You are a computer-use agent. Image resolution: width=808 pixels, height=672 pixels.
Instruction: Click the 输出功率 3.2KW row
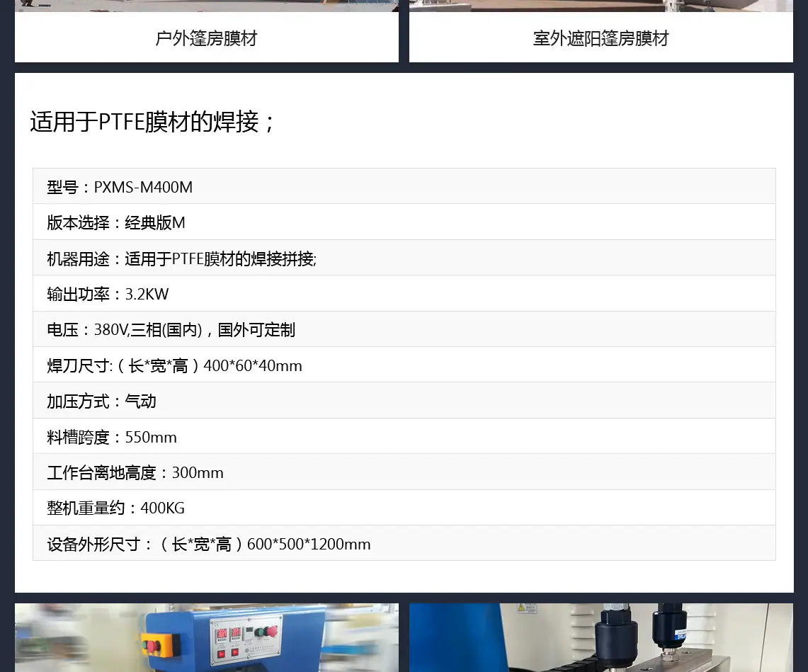[404, 293]
